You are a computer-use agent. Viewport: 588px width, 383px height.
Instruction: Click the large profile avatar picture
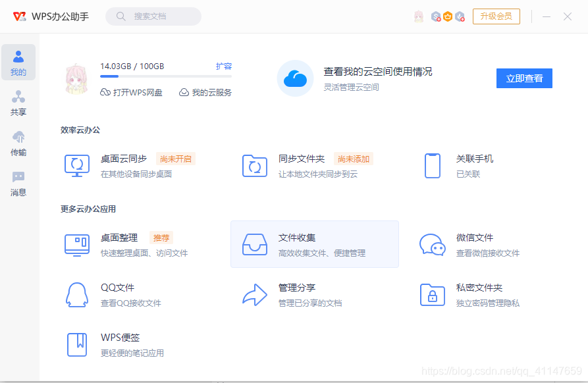point(76,79)
